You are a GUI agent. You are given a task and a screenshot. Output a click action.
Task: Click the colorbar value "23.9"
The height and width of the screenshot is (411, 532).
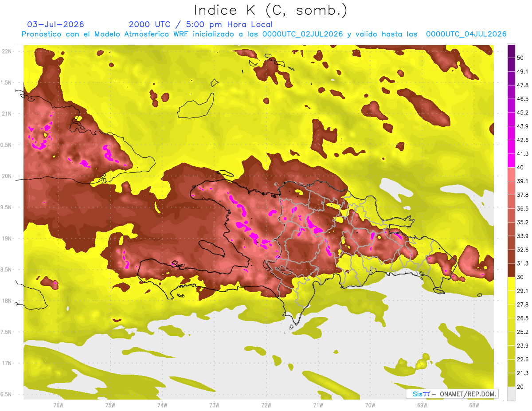(x=523, y=346)
